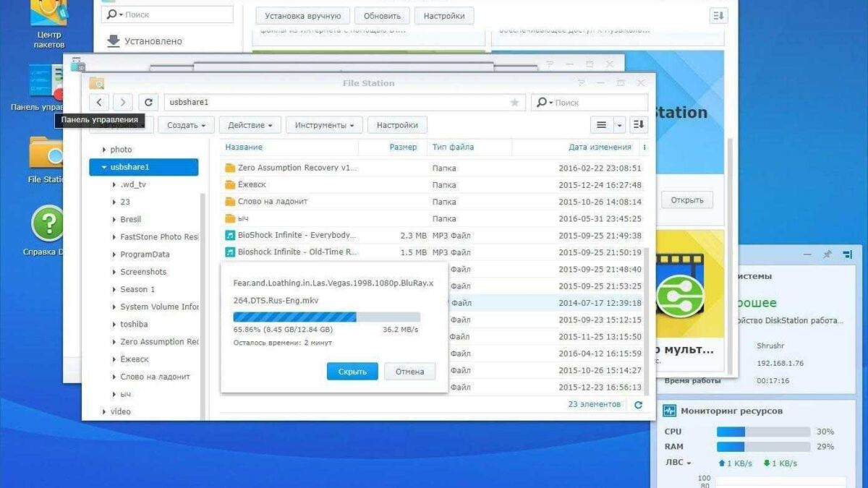Click the refresh icon beside 23 элементов
The image size is (868, 488).
click(x=638, y=405)
